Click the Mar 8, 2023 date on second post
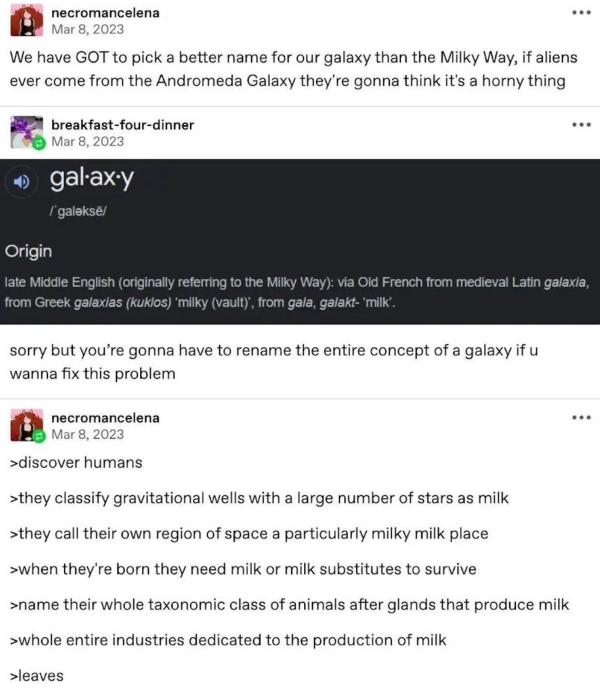This screenshot has height=700, width=600. [x=87, y=141]
